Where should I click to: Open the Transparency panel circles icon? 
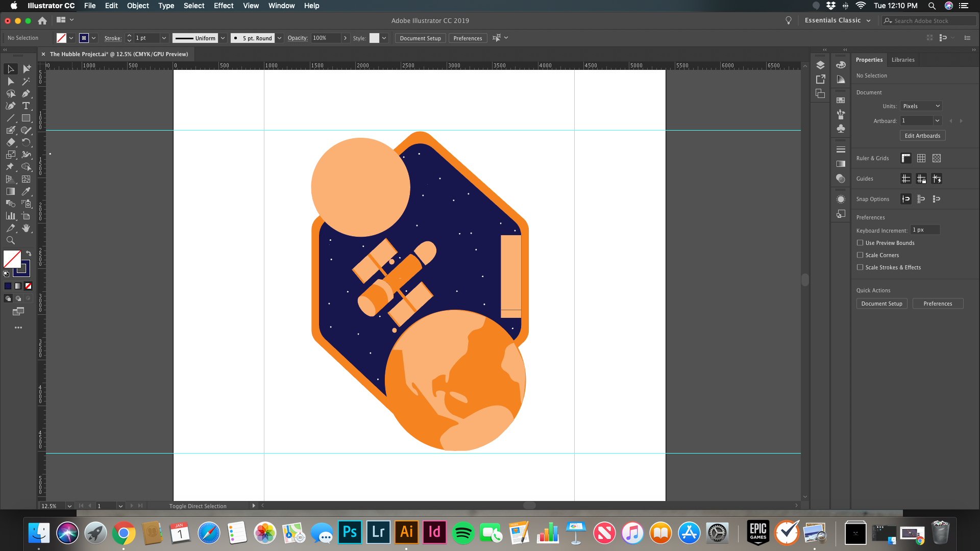coord(841,178)
